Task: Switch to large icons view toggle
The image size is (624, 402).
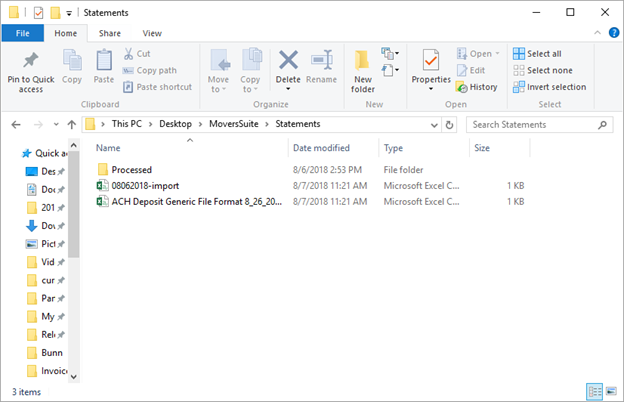Action: [x=609, y=391]
